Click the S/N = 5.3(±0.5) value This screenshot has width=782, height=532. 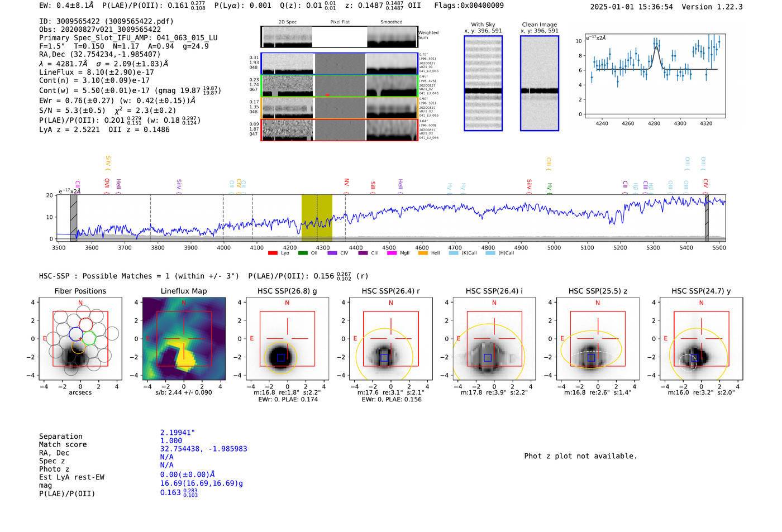click(x=72, y=110)
